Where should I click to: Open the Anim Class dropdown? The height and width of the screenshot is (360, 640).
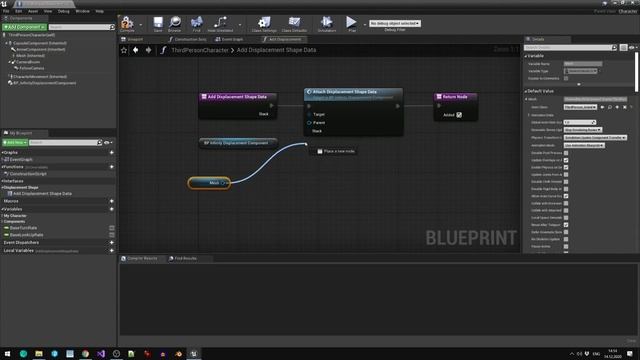580,107
